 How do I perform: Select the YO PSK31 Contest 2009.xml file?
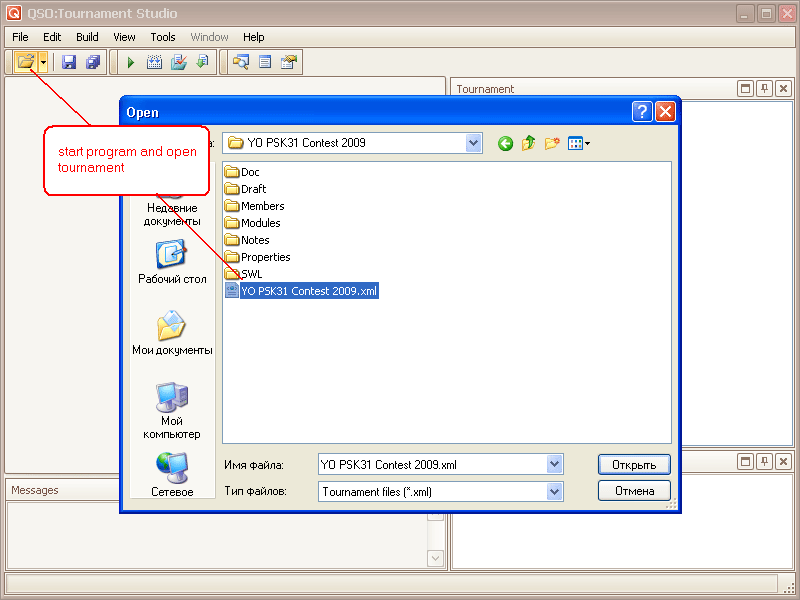click(309, 291)
